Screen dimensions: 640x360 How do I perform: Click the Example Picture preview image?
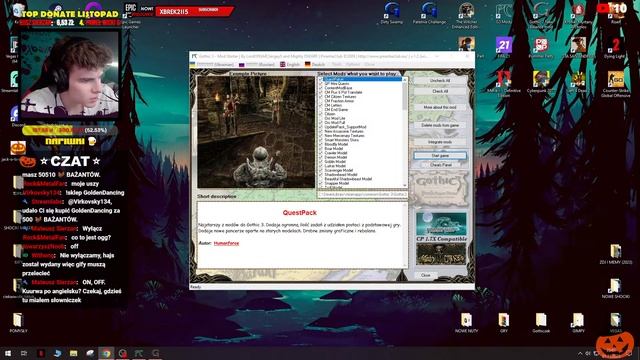coord(256,132)
